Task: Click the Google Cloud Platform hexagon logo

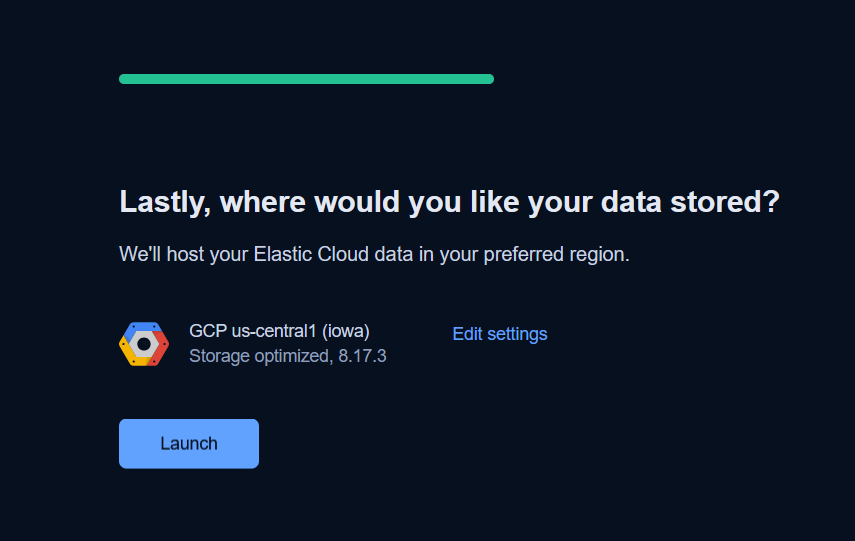Action: [144, 344]
